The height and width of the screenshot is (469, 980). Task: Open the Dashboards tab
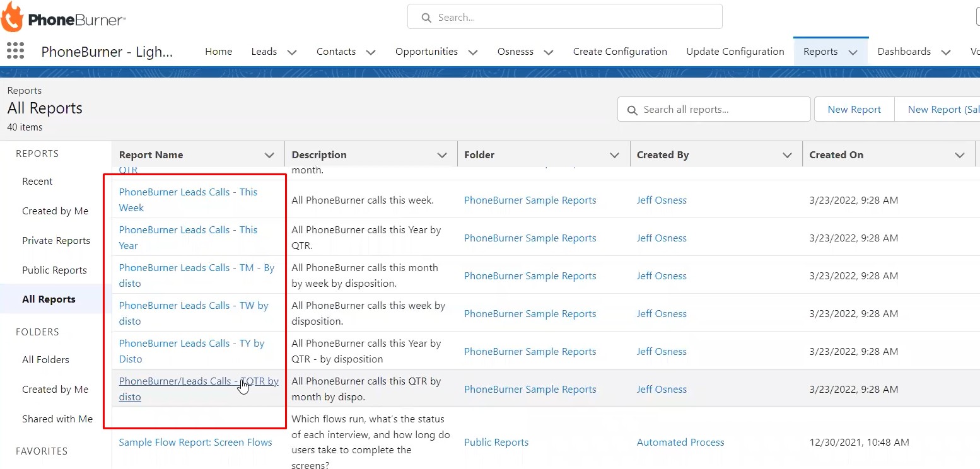[x=904, y=52]
